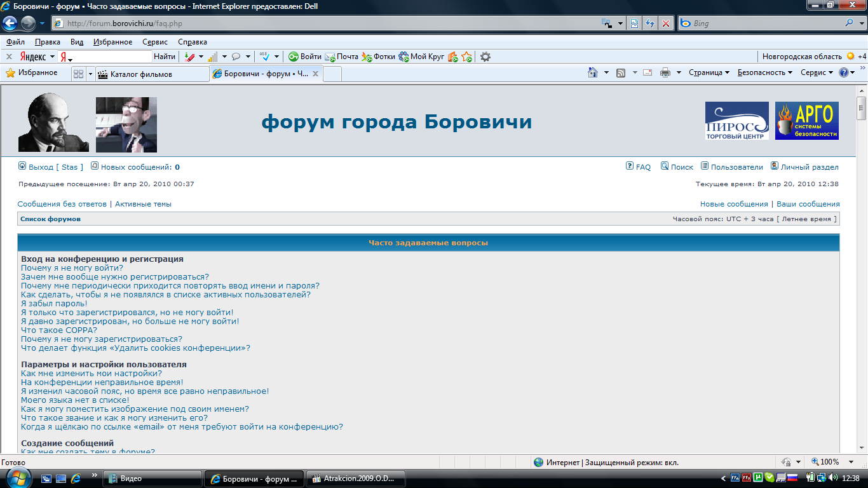The image size is (868, 488).
Task: Open the Безопасность dropdown menu
Action: 765,72
